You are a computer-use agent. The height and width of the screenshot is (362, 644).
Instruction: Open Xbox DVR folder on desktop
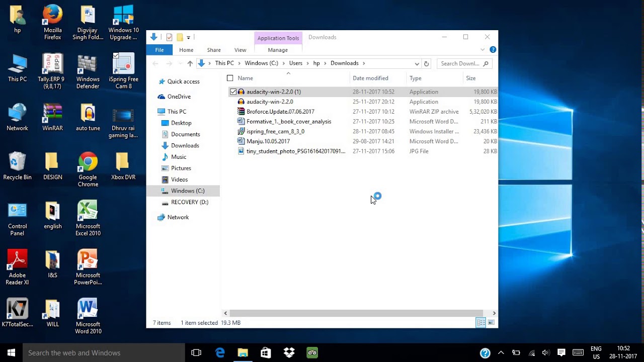123,166
